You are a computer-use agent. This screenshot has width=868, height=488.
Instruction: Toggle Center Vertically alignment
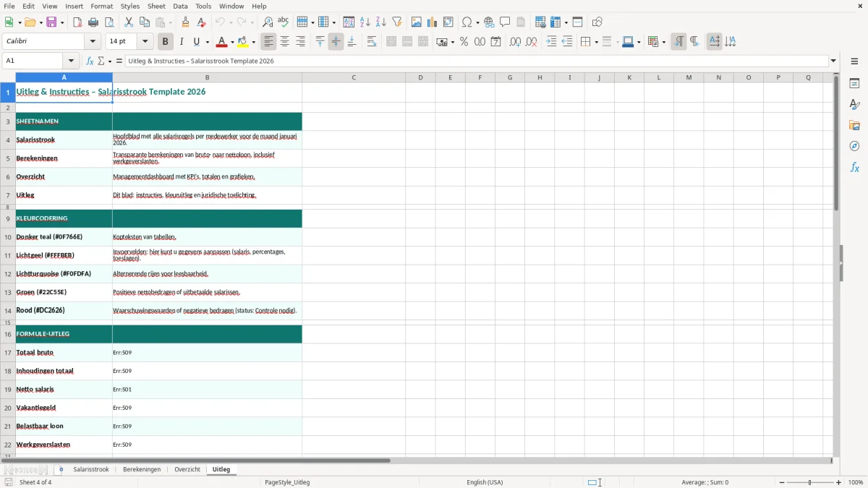tap(336, 42)
